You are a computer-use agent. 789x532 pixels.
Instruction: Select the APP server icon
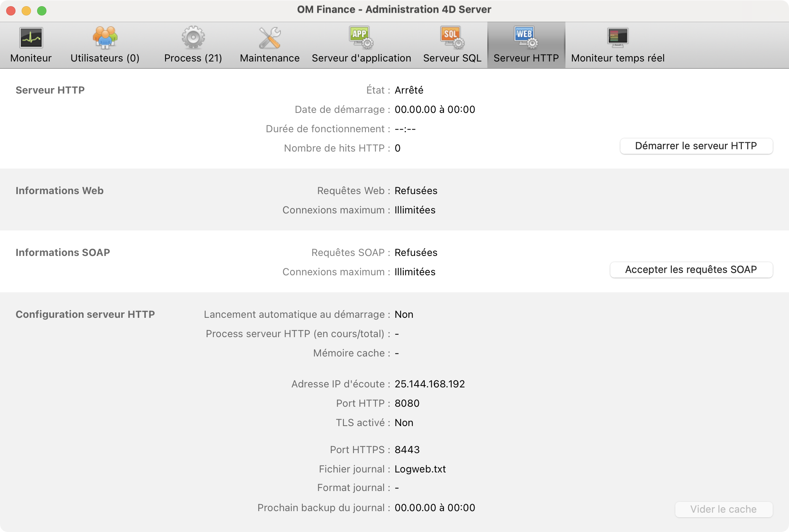coord(361,38)
